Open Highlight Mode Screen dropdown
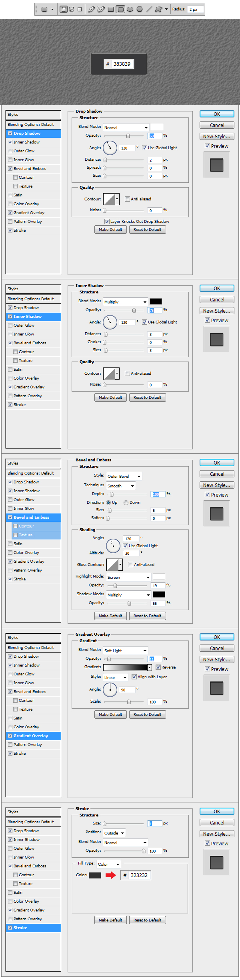The height and width of the screenshot is (980, 240). 128,577
